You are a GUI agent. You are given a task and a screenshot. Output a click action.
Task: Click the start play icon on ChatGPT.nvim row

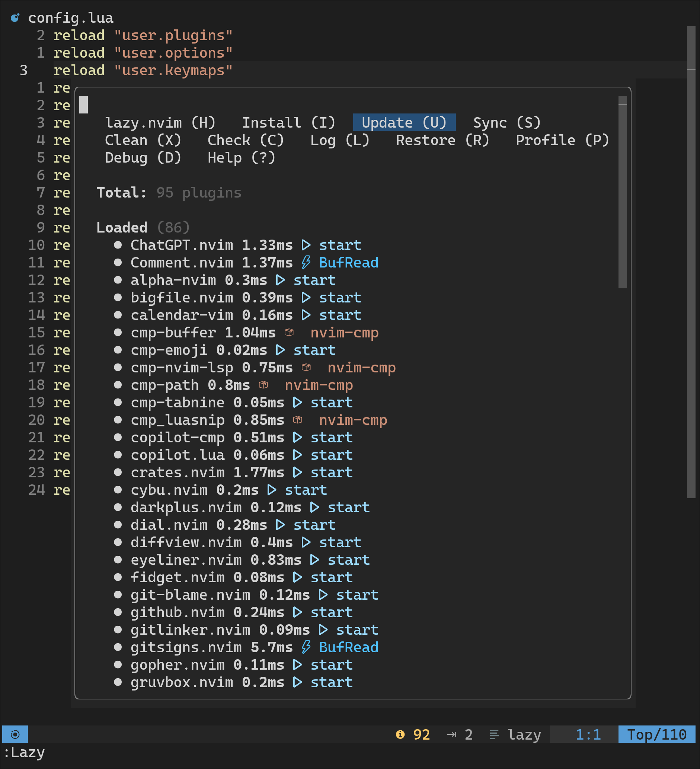pyautogui.click(x=306, y=245)
